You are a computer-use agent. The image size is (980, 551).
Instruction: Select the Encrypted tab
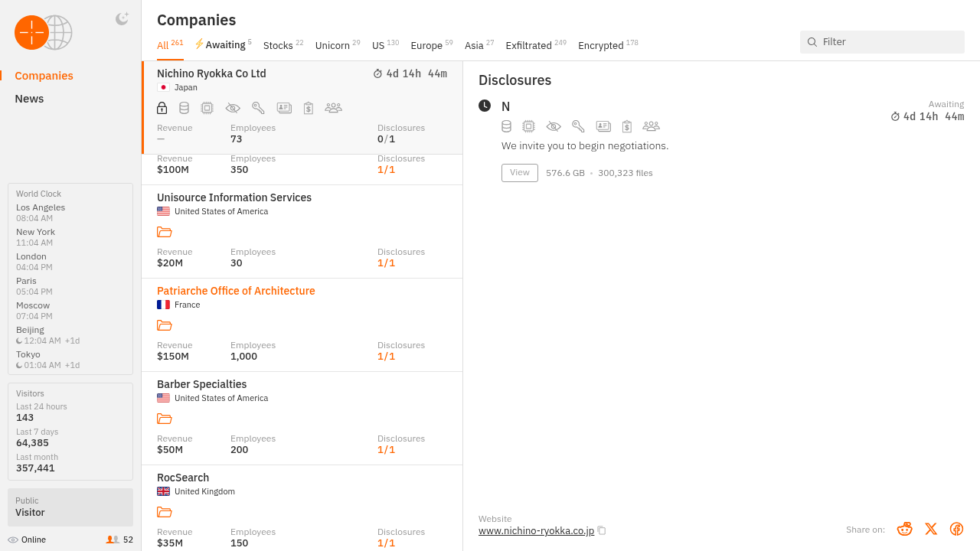(608, 44)
